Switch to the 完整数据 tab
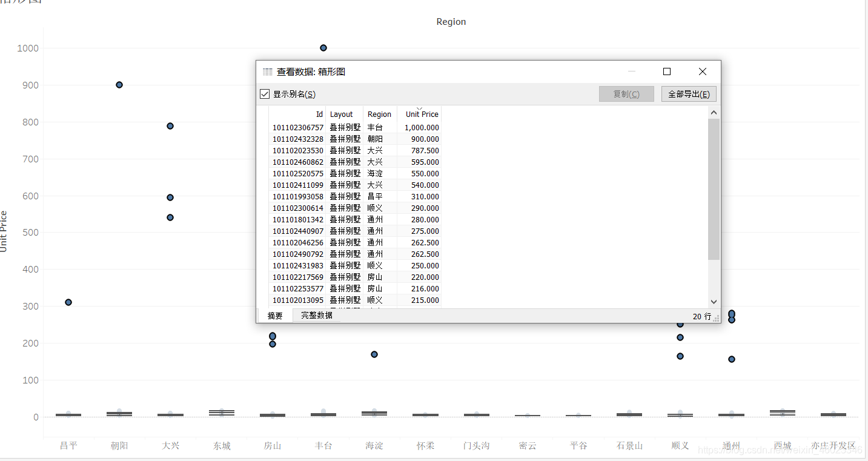This screenshot has height=461, width=868. pyautogui.click(x=317, y=315)
